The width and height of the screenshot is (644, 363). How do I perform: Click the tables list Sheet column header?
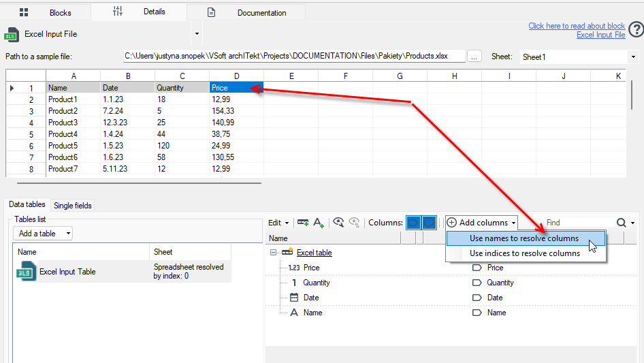(190, 252)
